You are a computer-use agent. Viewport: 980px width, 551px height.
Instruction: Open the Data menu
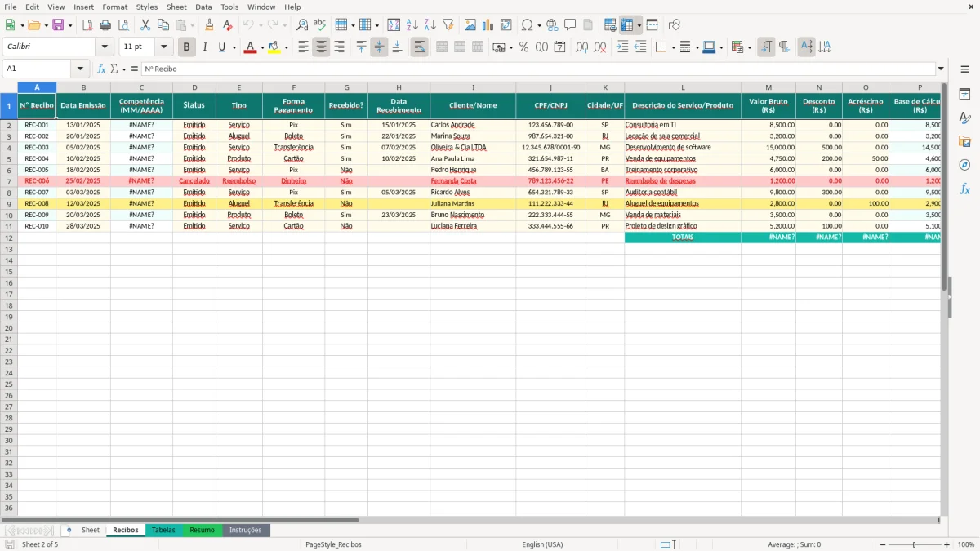click(x=203, y=7)
